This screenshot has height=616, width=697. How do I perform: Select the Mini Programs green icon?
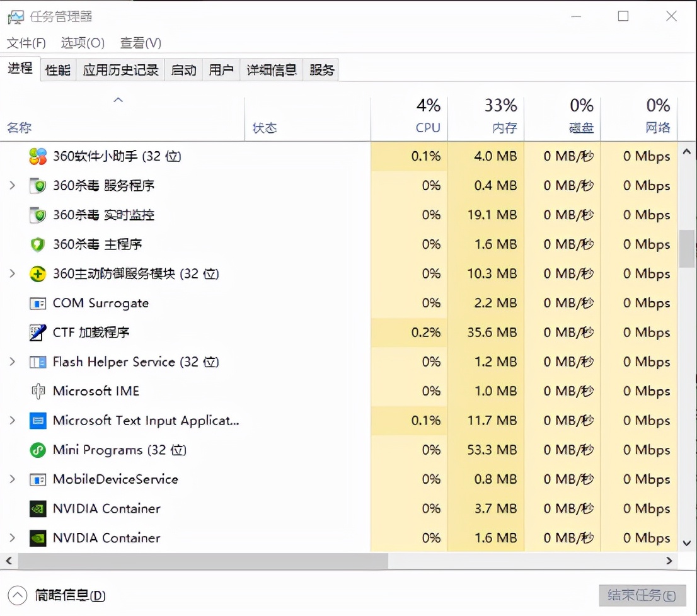click(38, 450)
